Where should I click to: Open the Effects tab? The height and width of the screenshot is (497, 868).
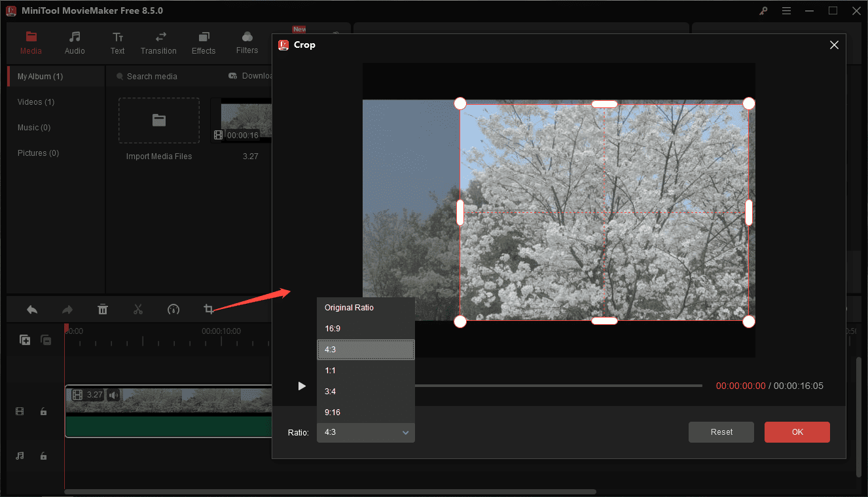click(203, 43)
